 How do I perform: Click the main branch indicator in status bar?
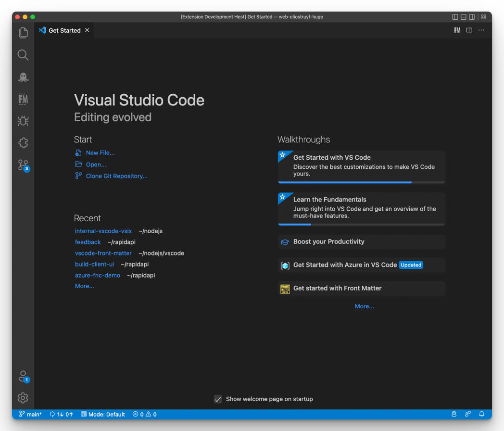pos(30,414)
